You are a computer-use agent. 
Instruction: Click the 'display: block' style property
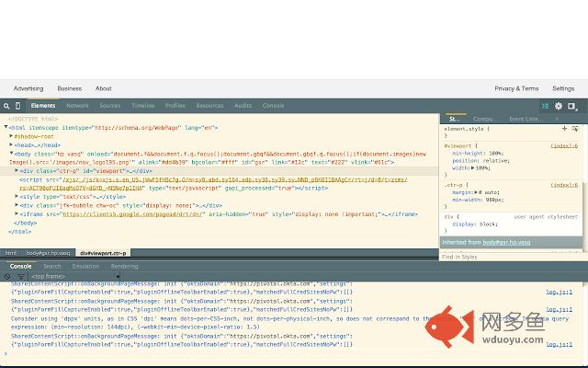click(x=475, y=224)
